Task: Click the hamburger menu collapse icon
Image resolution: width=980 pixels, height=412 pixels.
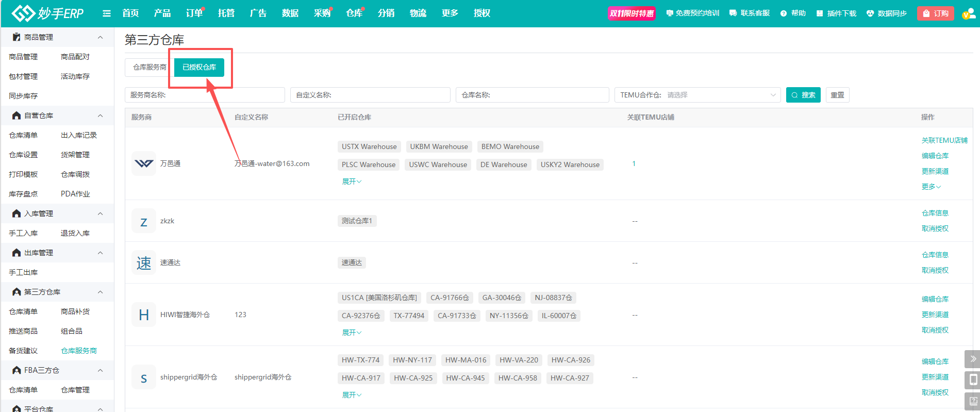Action: pos(107,13)
